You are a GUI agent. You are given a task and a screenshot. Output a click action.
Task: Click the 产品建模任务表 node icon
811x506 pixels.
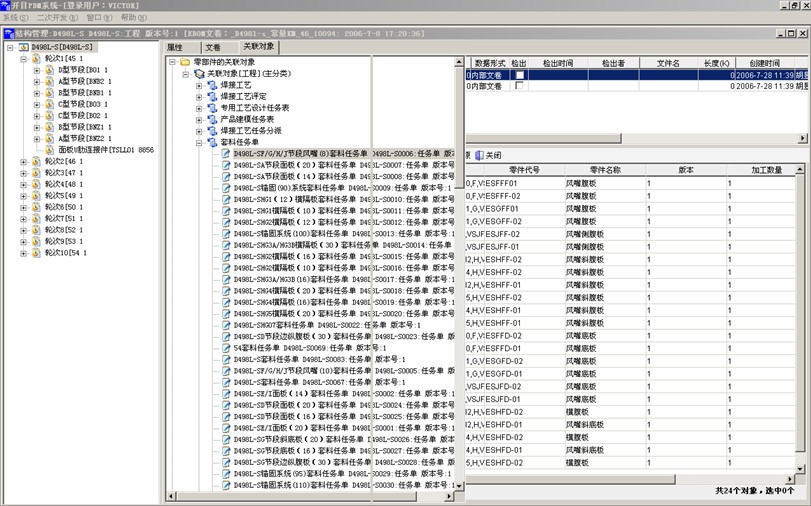[x=212, y=119]
